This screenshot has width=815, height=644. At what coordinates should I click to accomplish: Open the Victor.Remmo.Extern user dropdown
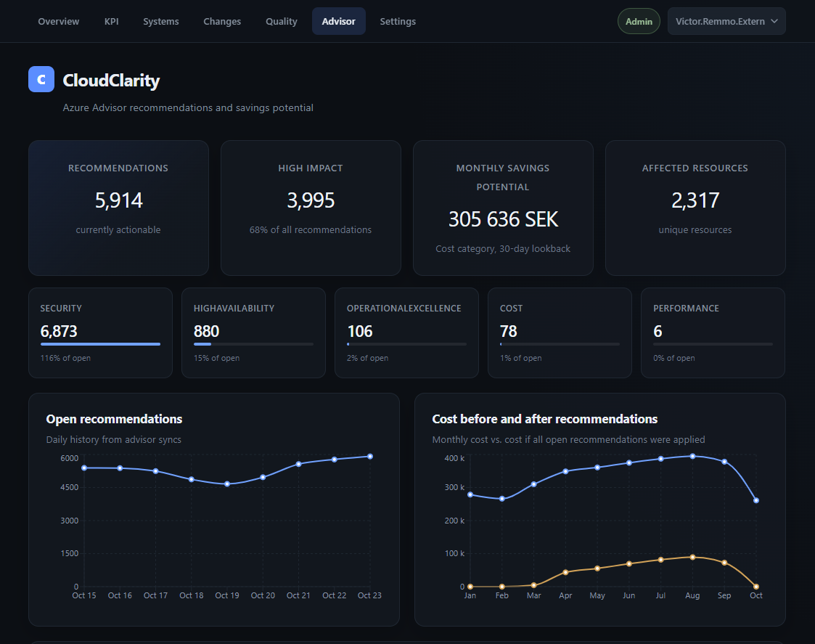[x=726, y=21]
